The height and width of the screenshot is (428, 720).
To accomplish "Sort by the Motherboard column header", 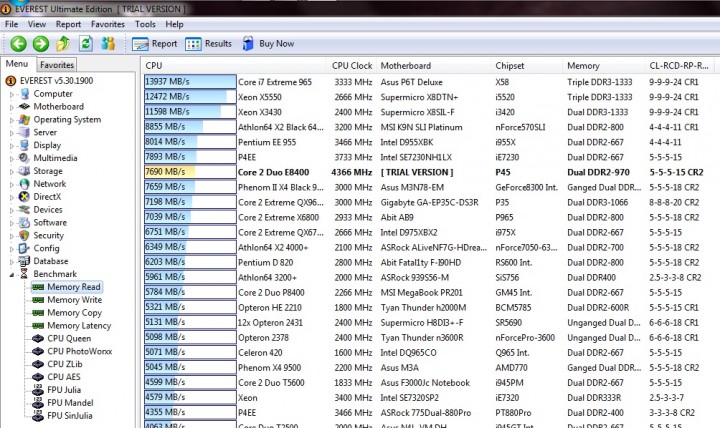I will tap(433, 66).
